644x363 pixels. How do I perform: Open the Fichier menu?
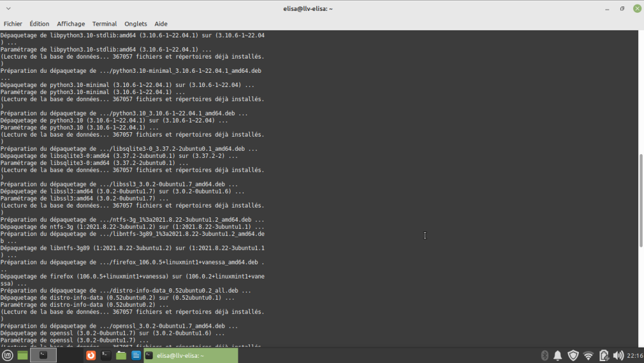point(13,24)
